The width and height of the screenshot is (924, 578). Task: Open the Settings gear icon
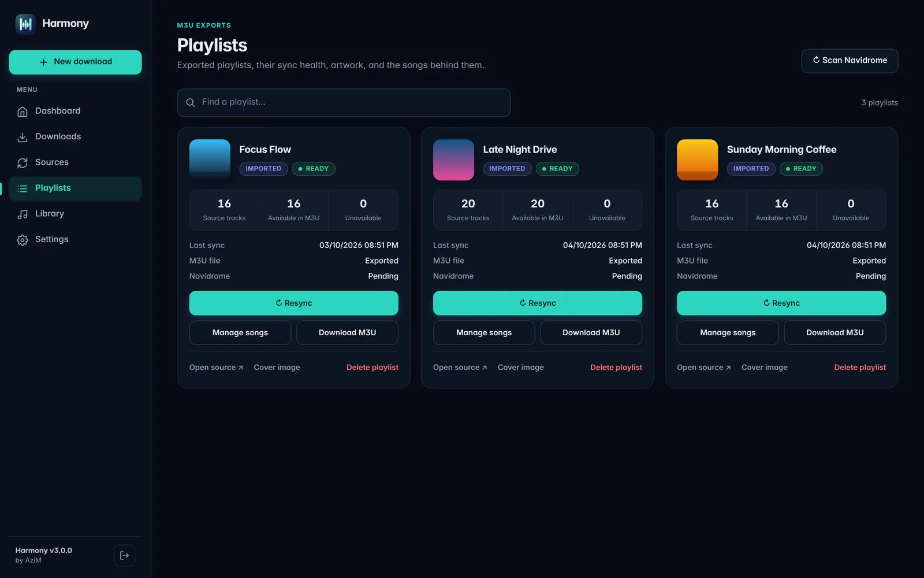tap(23, 240)
